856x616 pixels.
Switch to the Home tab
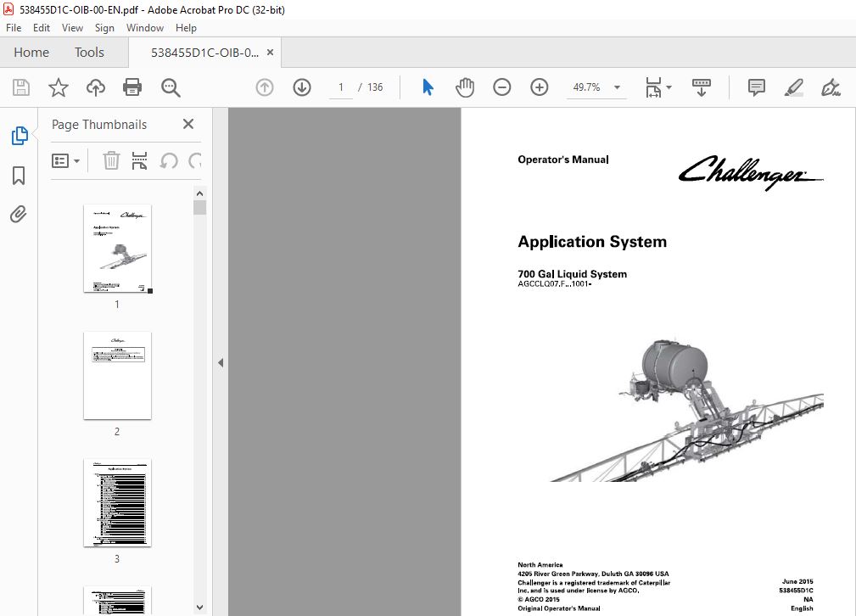[x=31, y=53]
